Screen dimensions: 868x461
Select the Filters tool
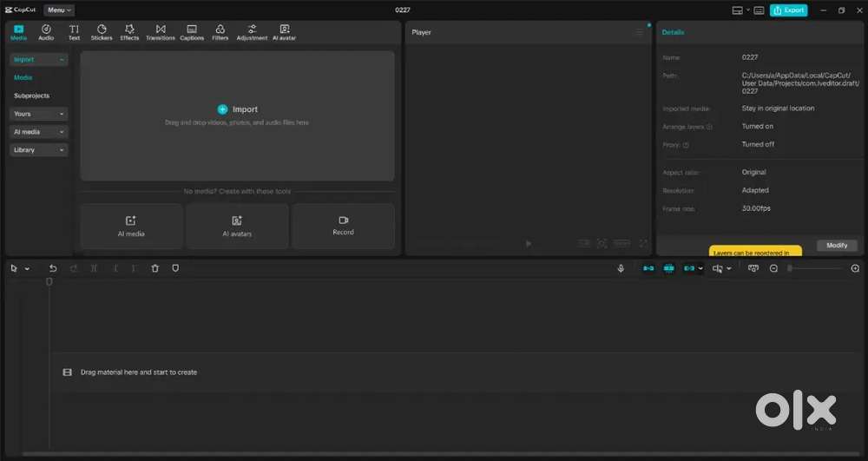point(220,32)
